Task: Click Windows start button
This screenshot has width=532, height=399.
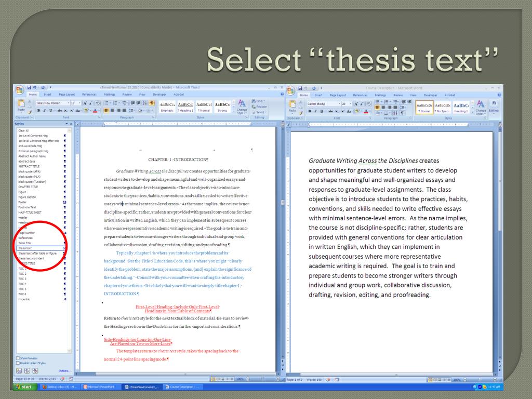Action: [25, 387]
